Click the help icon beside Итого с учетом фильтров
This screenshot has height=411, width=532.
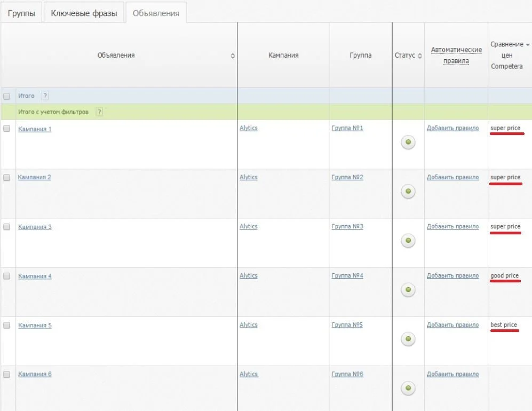coord(99,112)
